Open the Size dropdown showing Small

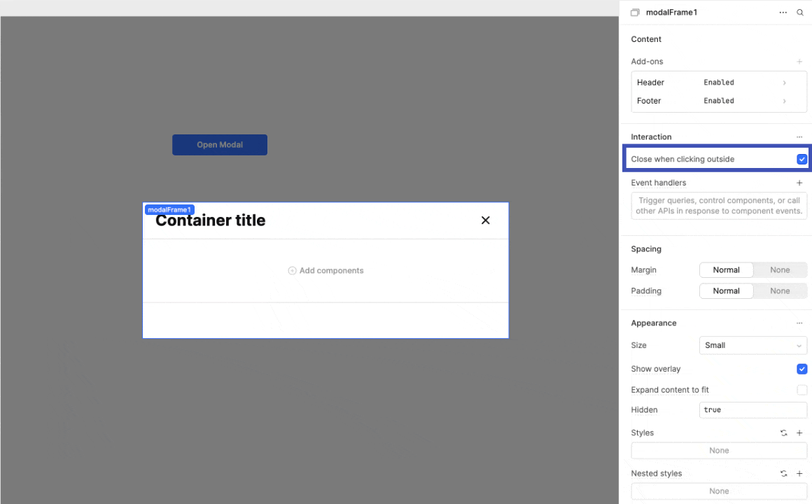(753, 345)
